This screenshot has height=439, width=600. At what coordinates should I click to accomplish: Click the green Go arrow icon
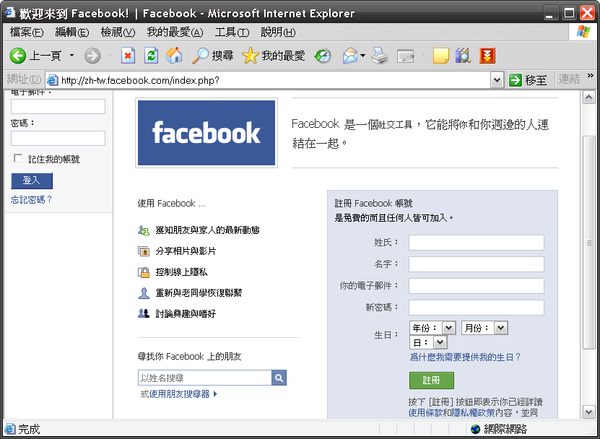[515, 80]
